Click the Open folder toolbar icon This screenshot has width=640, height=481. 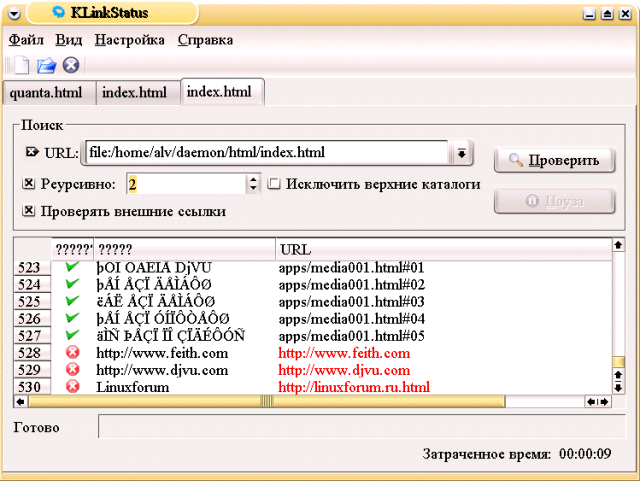coord(46,66)
